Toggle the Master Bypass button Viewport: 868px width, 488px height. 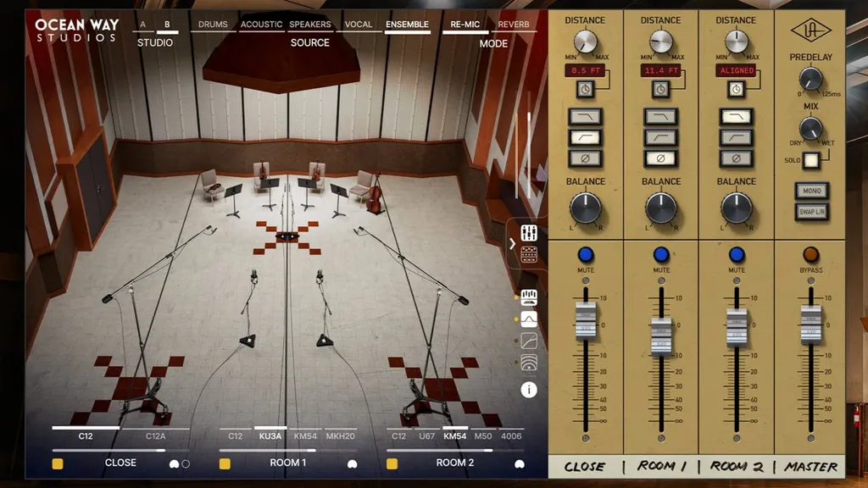click(x=811, y=255)
